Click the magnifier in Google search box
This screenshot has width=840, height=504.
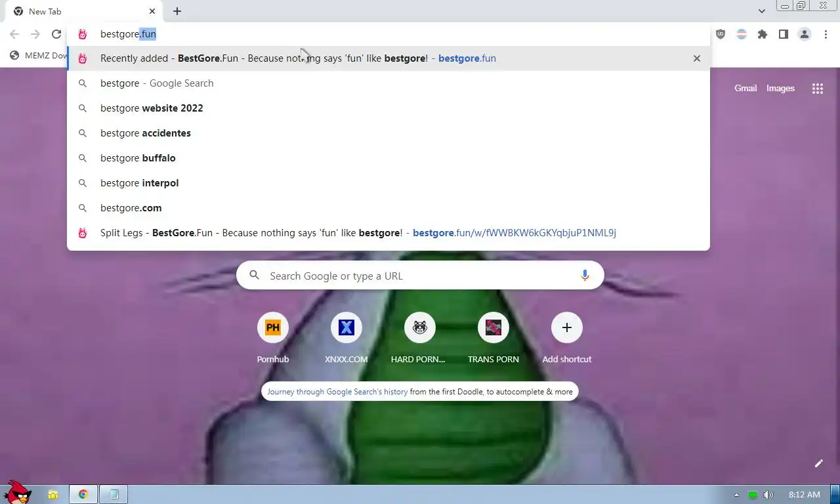click(255, 276)
